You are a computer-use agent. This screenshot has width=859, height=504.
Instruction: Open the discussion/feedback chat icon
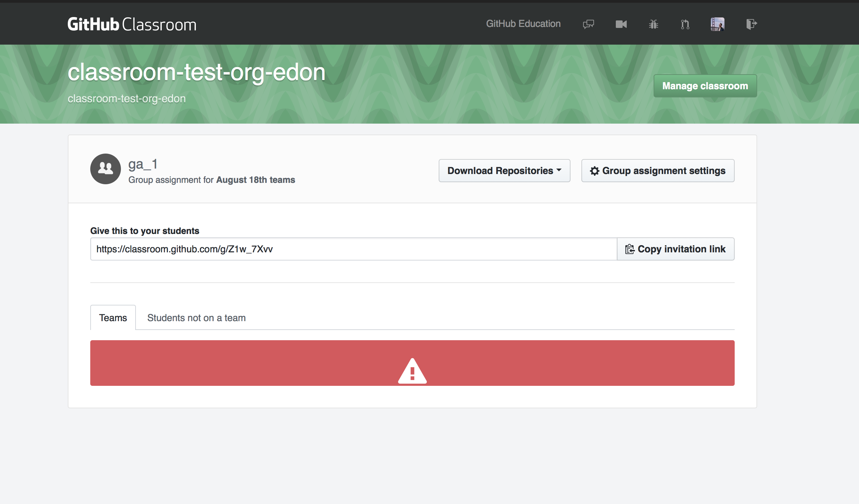(x=588, y=24)
